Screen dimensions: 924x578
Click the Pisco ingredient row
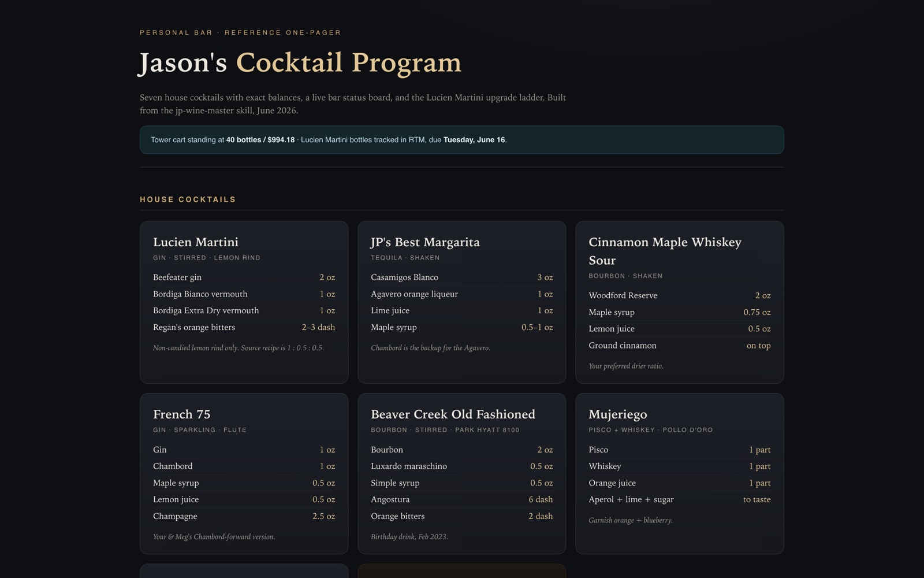coord(680,450)
